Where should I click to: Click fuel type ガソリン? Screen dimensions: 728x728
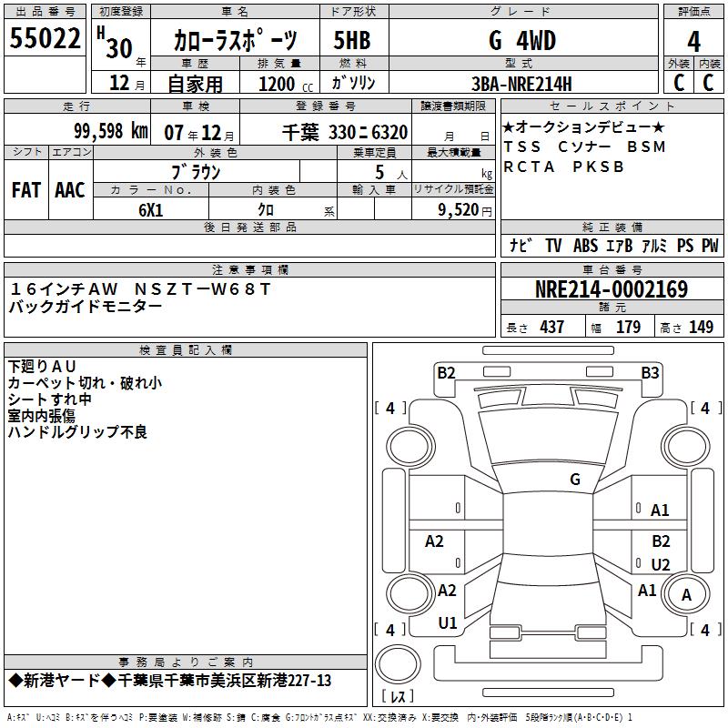point(353,83)
